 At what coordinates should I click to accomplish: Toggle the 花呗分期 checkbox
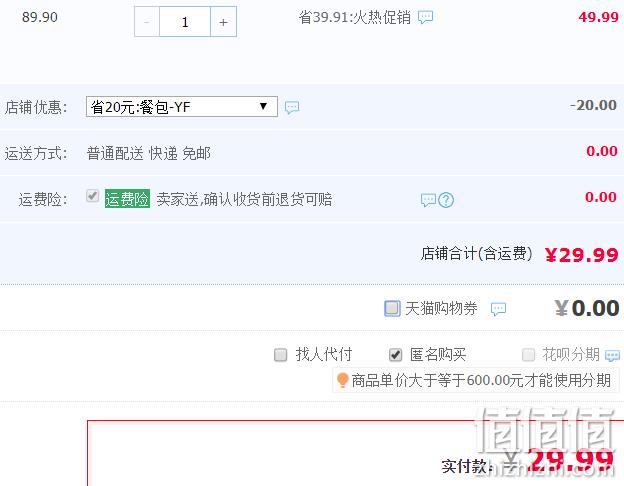click(x=528, y=354)
